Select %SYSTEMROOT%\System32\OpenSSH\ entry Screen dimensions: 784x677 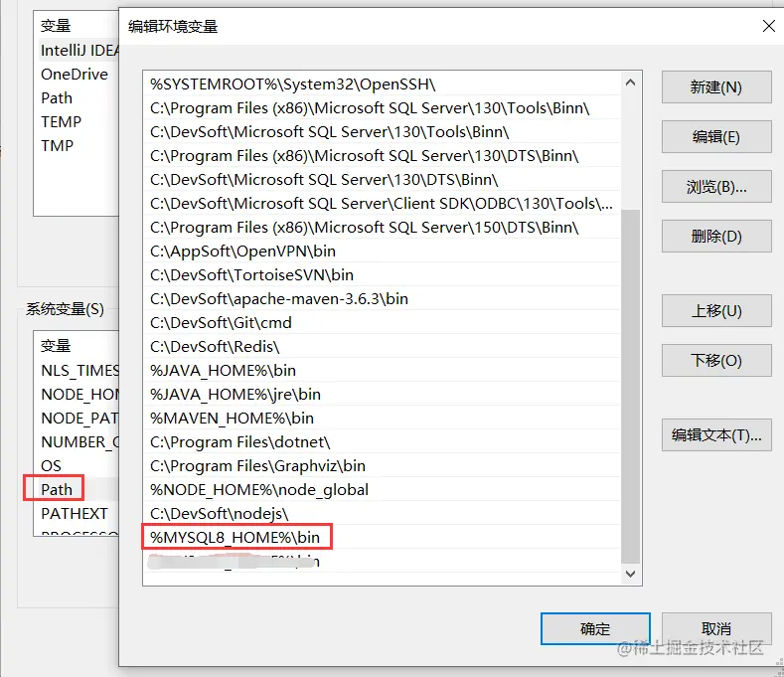coord(382,85)
